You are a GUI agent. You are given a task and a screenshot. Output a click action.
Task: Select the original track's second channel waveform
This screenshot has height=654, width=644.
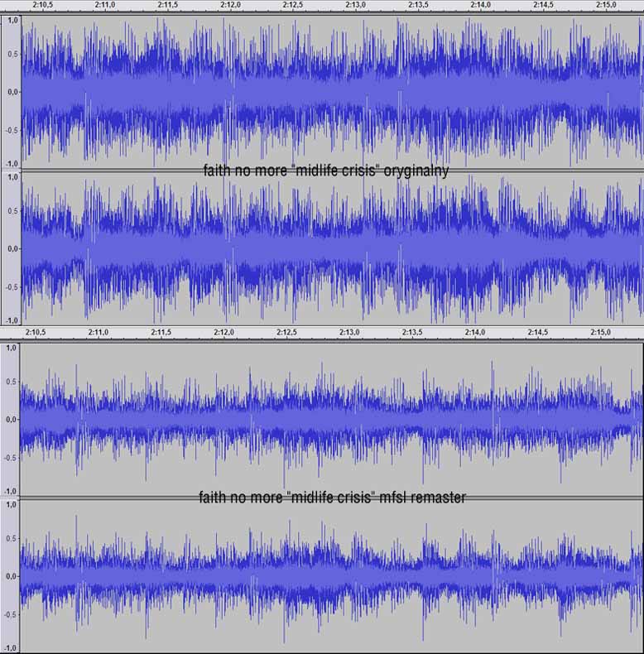(x=333, y=248)
